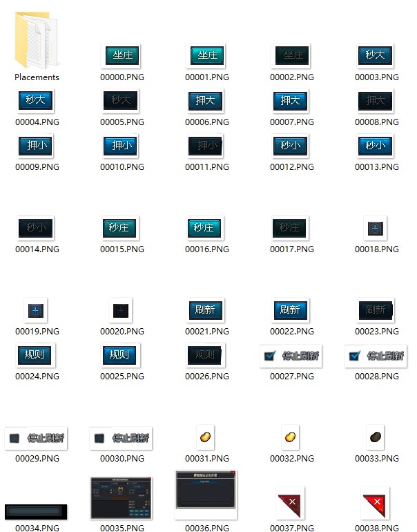Screen dimensions: 417x532
Task: Select the plus icon file 00018.PNG
Action: (x=375, y=228)
